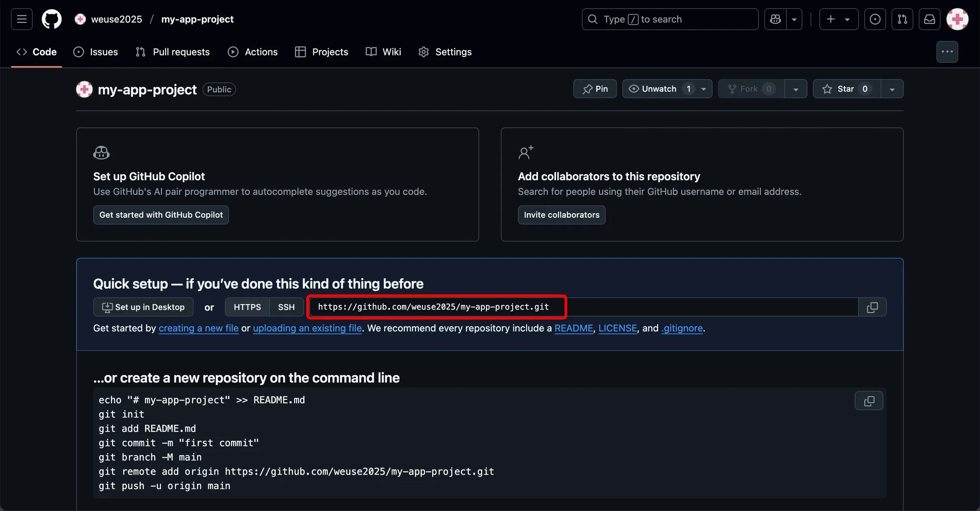980x511 pixels.
Task: Open the Projects tab
Action: pyautogui.click(x=322, y=52)
